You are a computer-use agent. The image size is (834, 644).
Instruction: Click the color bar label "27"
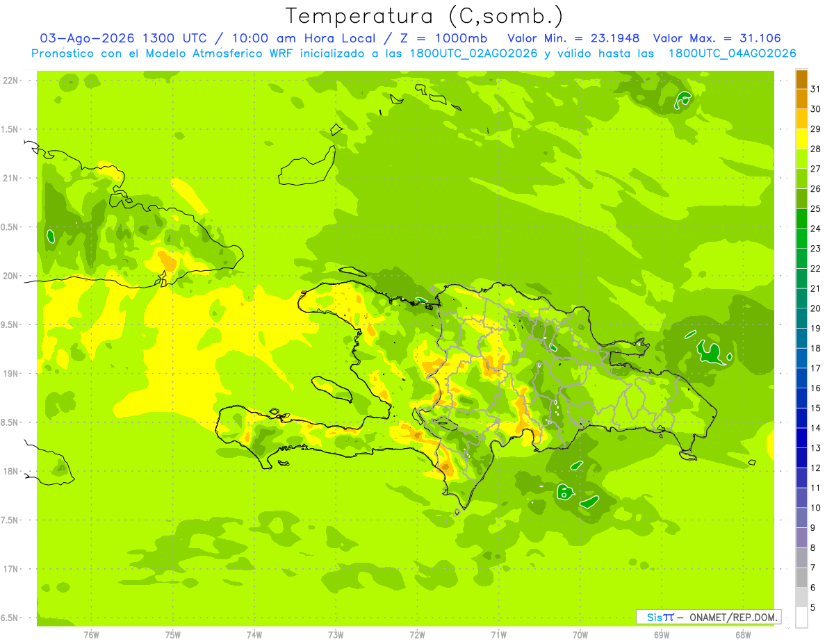816,168
